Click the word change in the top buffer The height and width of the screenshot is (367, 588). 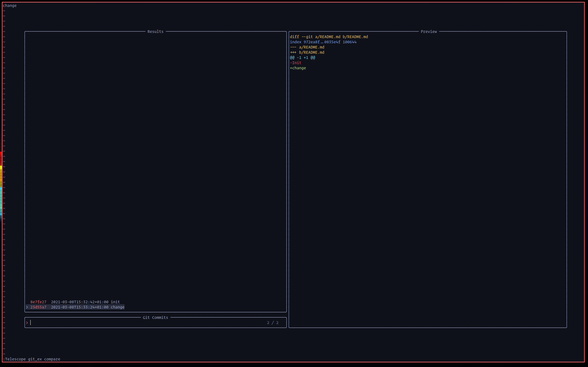point(10,5)
